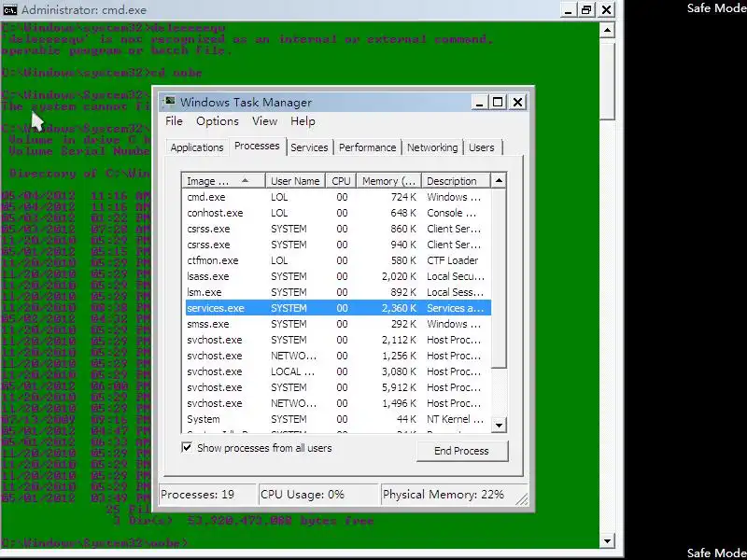Open the Users tab
Viewport: 747px width, 560px height.
click(x=482, y=147)
